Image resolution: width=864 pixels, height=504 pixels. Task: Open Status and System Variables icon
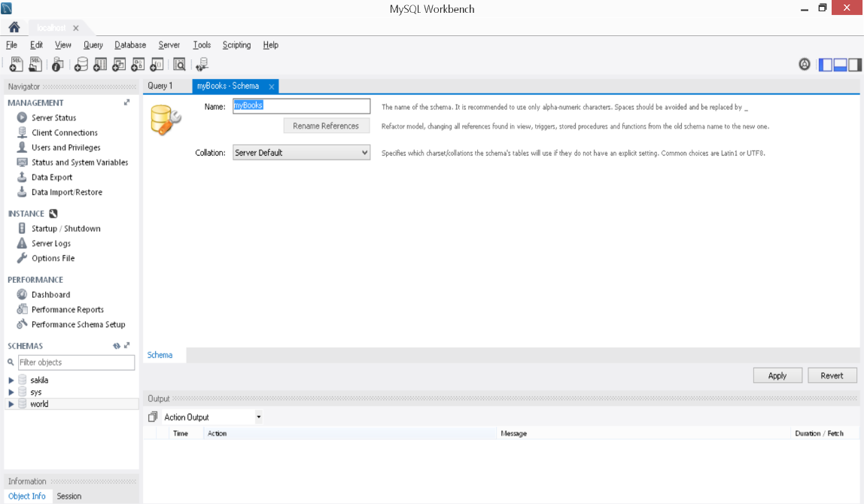[x=22, y=162]
